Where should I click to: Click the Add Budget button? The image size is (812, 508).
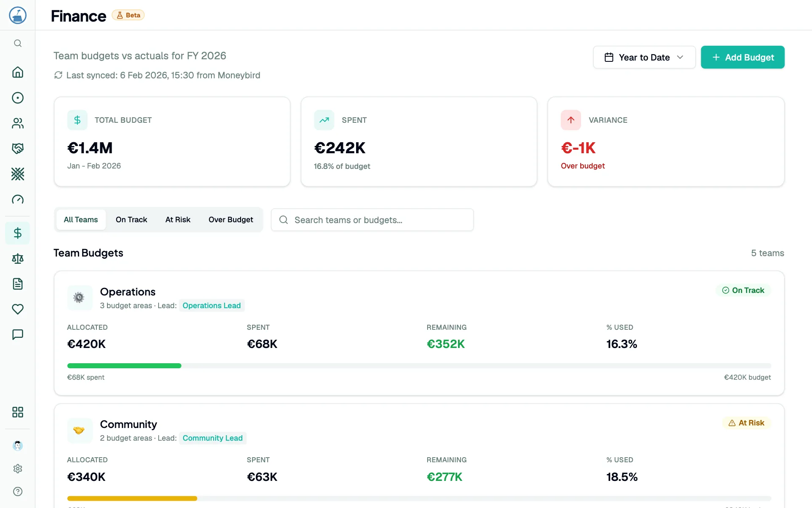tap(743, 57)
